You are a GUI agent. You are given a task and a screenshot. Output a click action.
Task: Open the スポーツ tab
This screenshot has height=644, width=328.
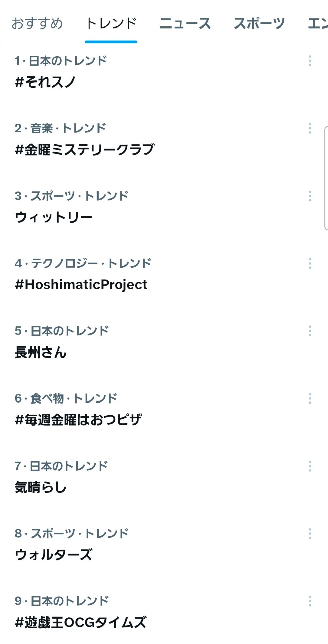[259, 23]
